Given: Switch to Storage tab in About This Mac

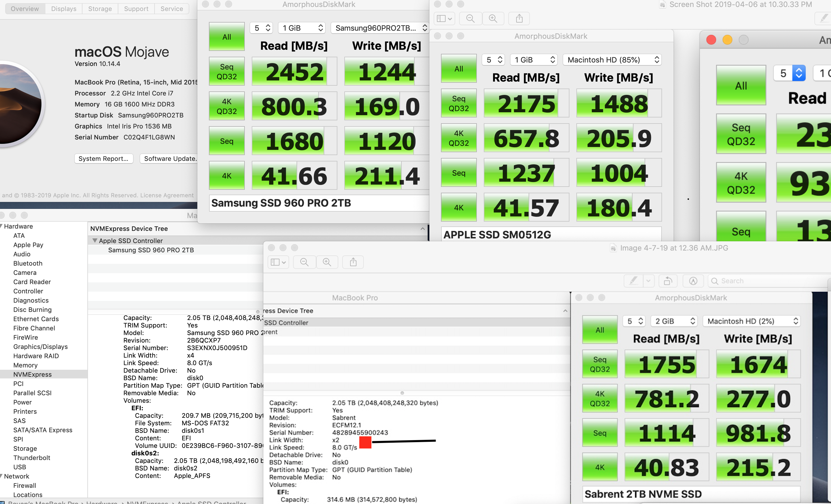Looking at the screenshot, I should pyautogui.click(x=100, y=9).
